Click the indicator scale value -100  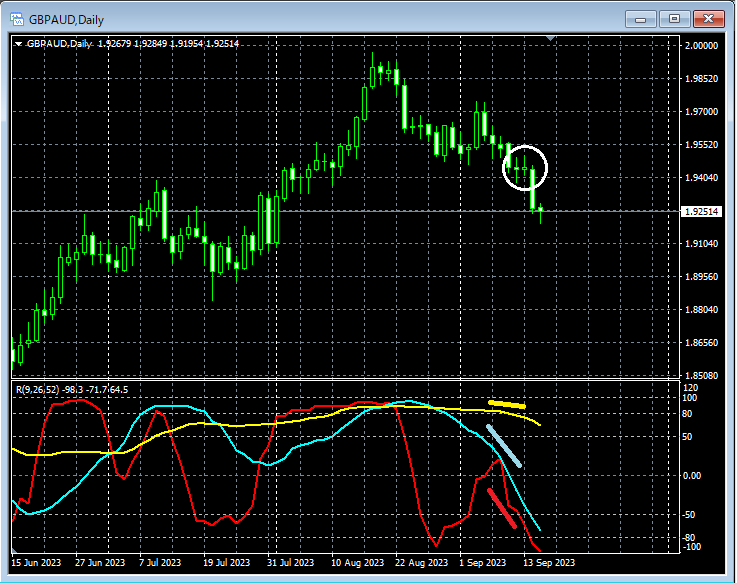point(691,547)
